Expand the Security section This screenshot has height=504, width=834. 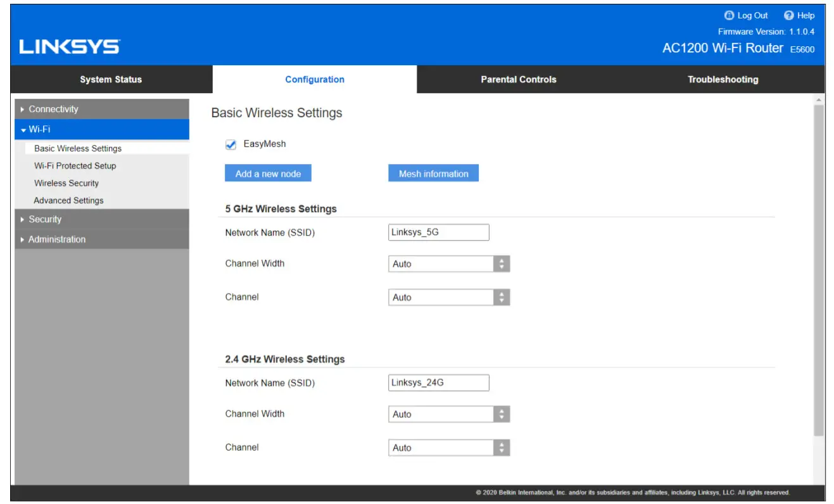coord(45,218)
